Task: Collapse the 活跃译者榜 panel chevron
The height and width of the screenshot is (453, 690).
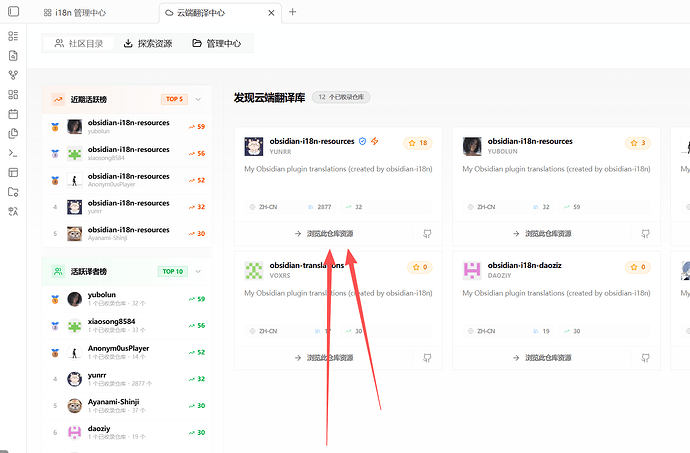Action: [x=198, y=271]
